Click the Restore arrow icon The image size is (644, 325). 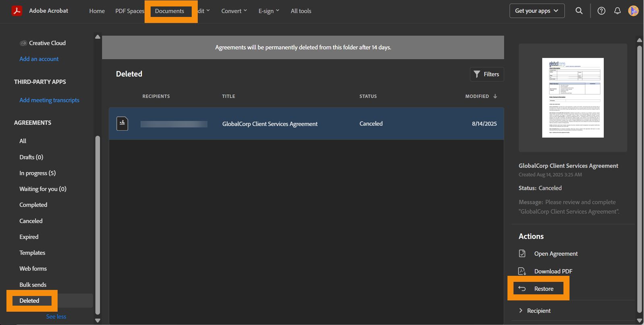522,289
